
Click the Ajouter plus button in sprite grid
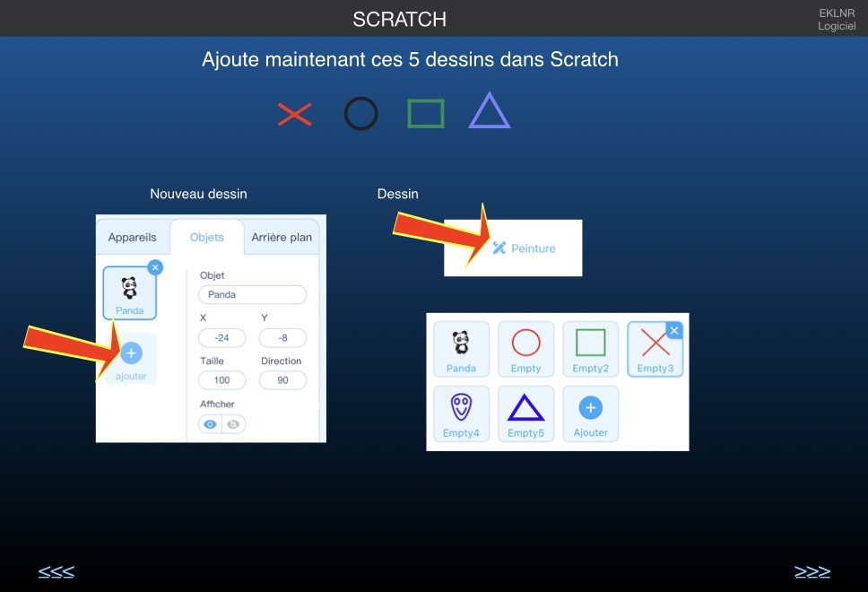pyautogui.click(x=591, y=414)
